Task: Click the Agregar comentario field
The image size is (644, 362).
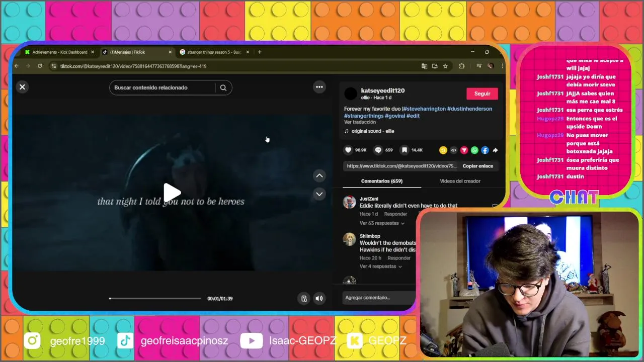Action: point(380,298)
